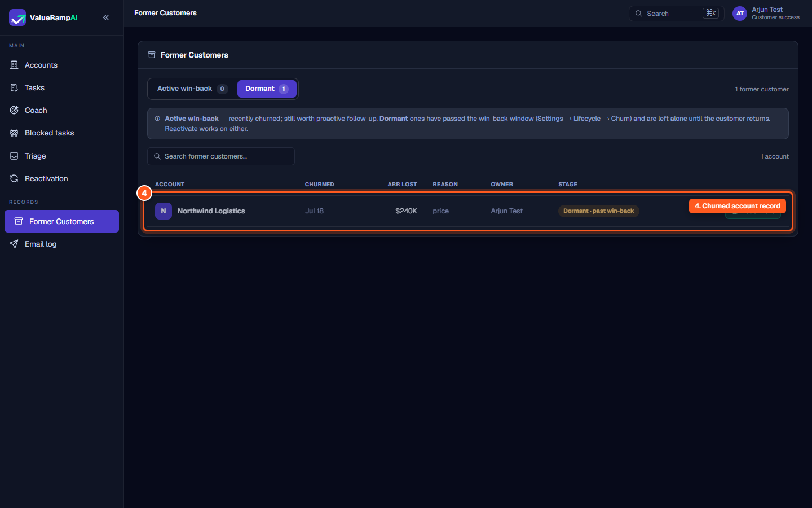
Task: Open the Reactivation page
Action: [x=61, y=178]
